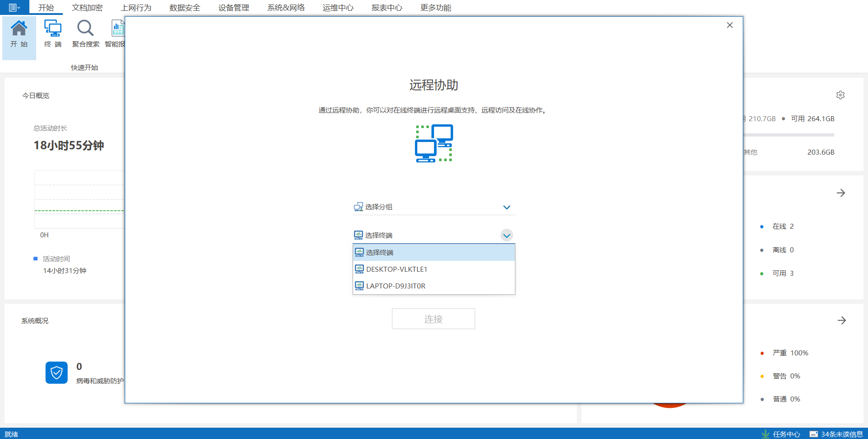Collapse the Select Terminal (选择终端) dropdown chevron

tap(506, 236)
